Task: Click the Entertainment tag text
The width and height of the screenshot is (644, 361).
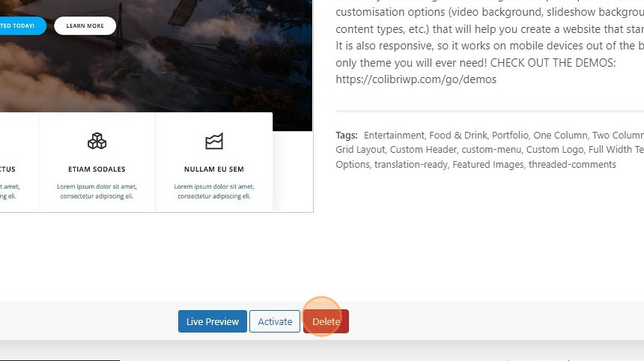Action: tap(394, 135)
